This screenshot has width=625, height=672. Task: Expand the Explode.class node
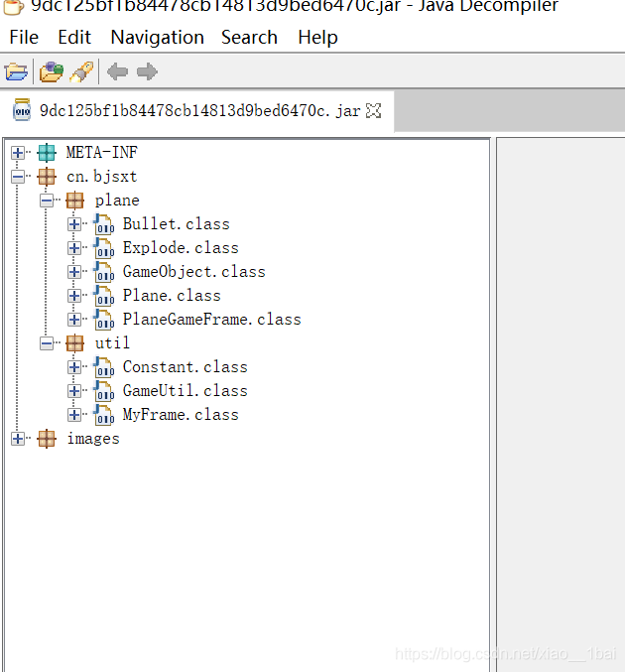click(74, 248)
